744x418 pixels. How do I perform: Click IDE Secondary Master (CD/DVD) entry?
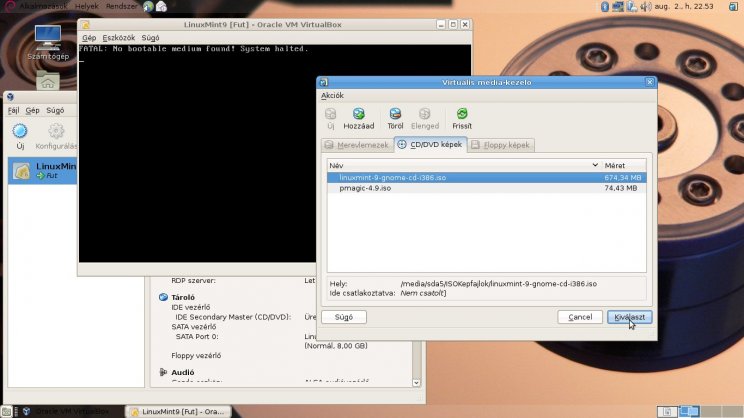233,317
